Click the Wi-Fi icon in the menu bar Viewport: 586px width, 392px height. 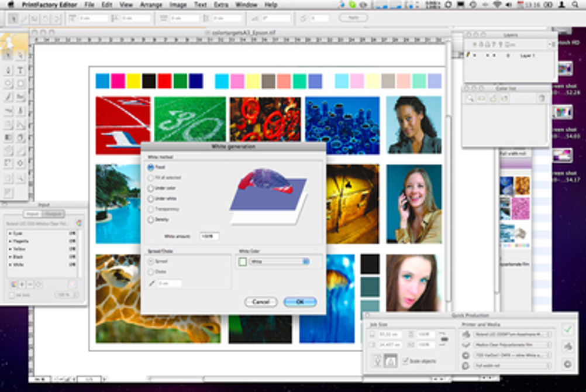coord(497,5)
